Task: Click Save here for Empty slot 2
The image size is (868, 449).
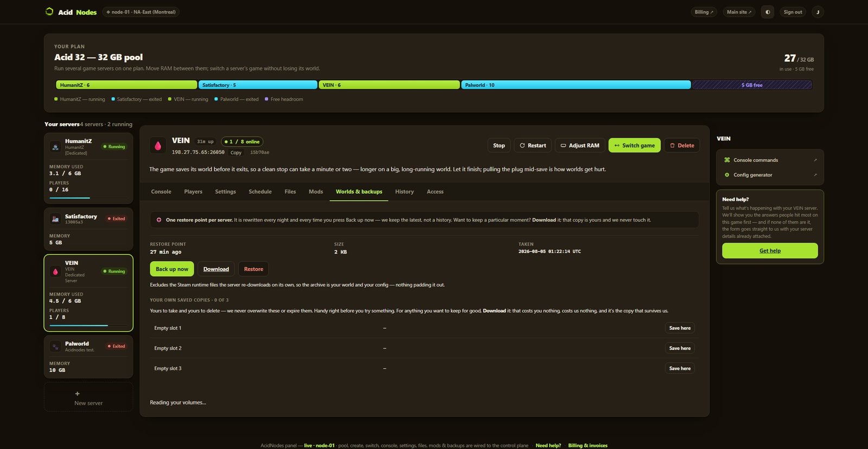Action: 680,348
